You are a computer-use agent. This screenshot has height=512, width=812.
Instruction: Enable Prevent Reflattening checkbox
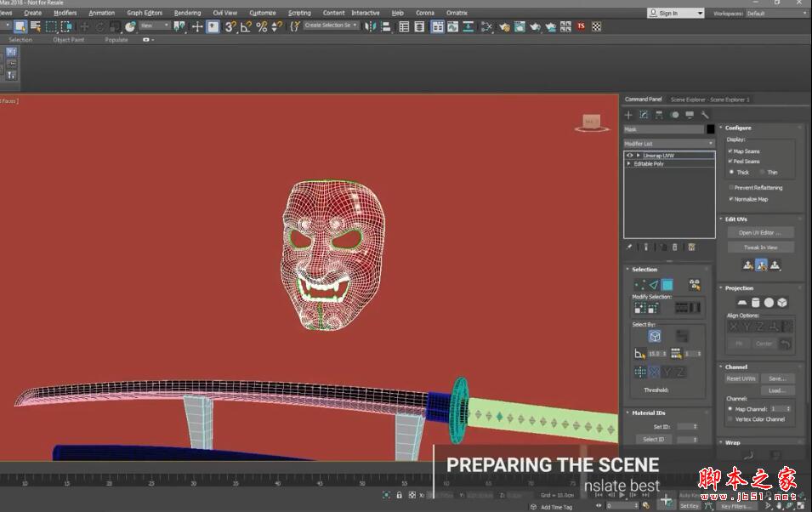click(730, 188)
